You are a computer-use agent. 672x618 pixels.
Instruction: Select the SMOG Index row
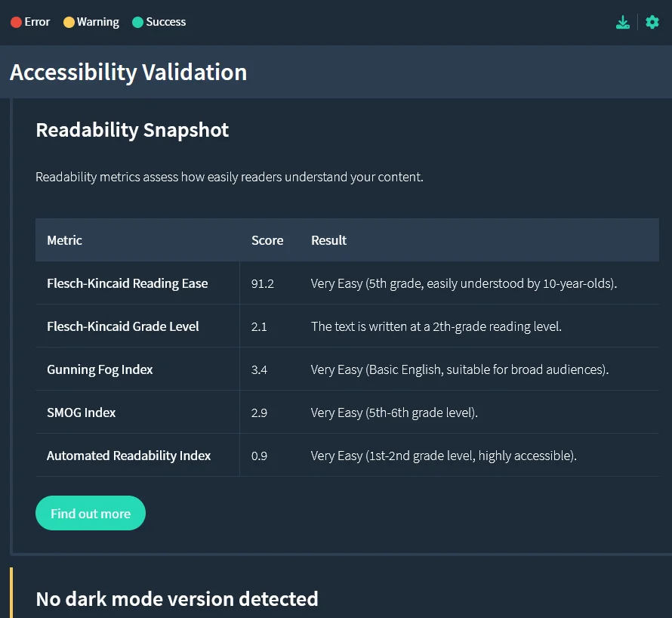click(82, 412)
